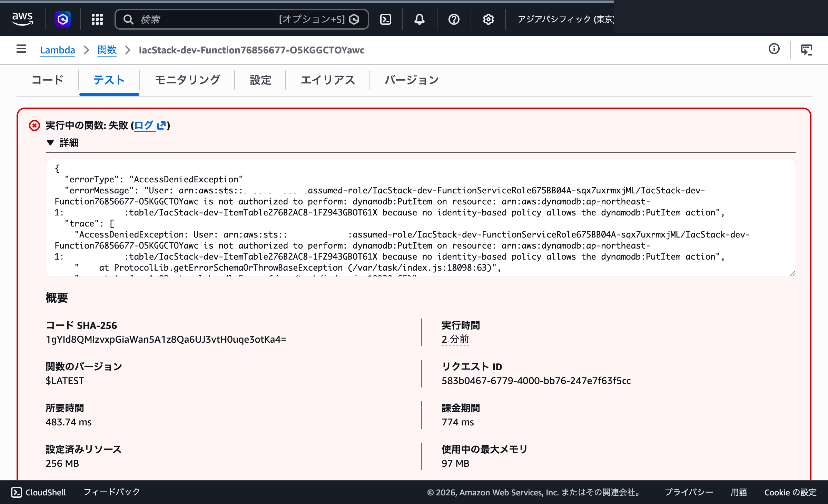The width and height of the screenshot is (828, 504).
Task: Open Cookie の設定 in footer
Action: pyautogui.click(x=790, y=492)
